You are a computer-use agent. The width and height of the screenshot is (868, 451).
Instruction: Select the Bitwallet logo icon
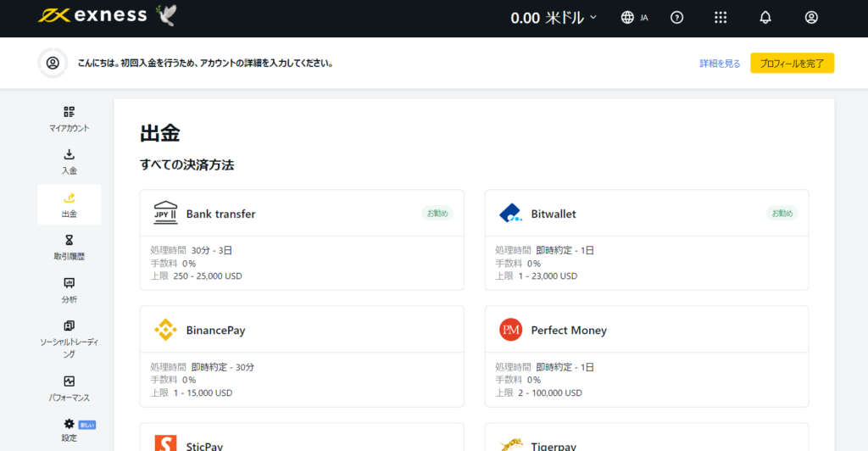[510, 213]
